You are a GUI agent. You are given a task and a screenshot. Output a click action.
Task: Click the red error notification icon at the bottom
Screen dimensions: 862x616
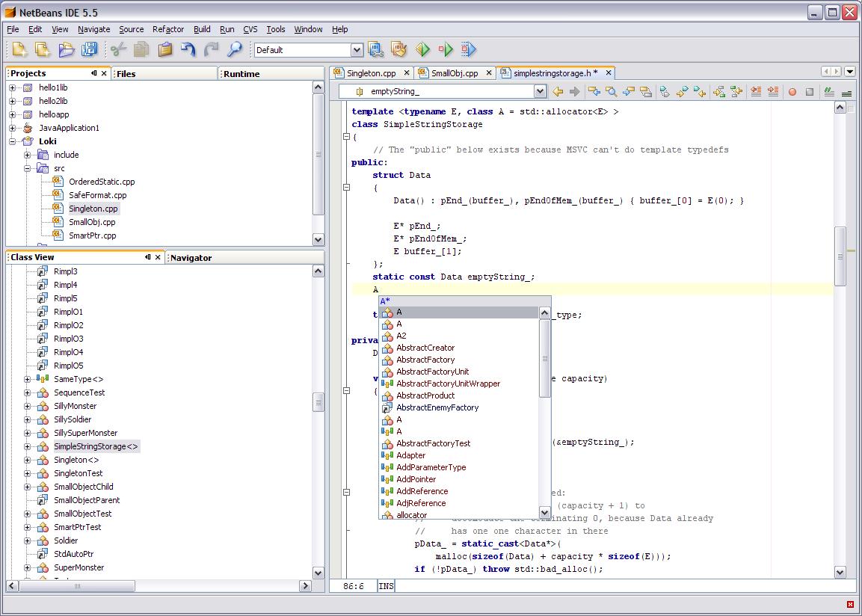pyautogui.click(x=851, y=605)
